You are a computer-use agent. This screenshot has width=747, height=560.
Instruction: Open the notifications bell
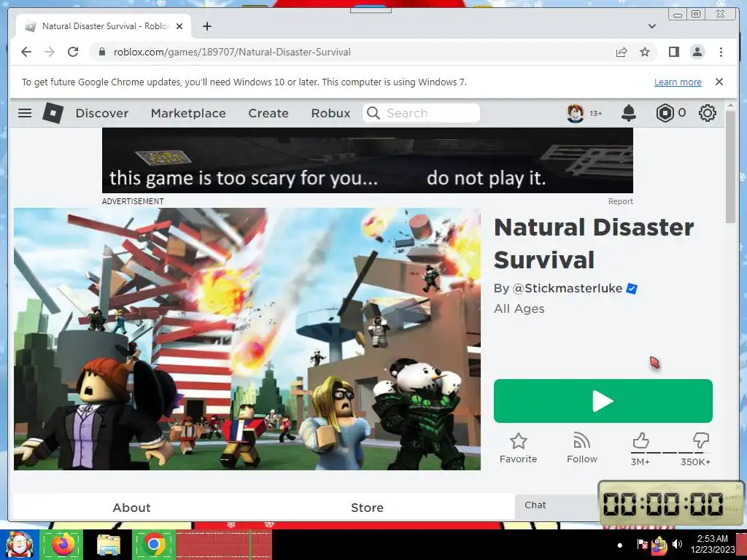click(x=628, y=113)
